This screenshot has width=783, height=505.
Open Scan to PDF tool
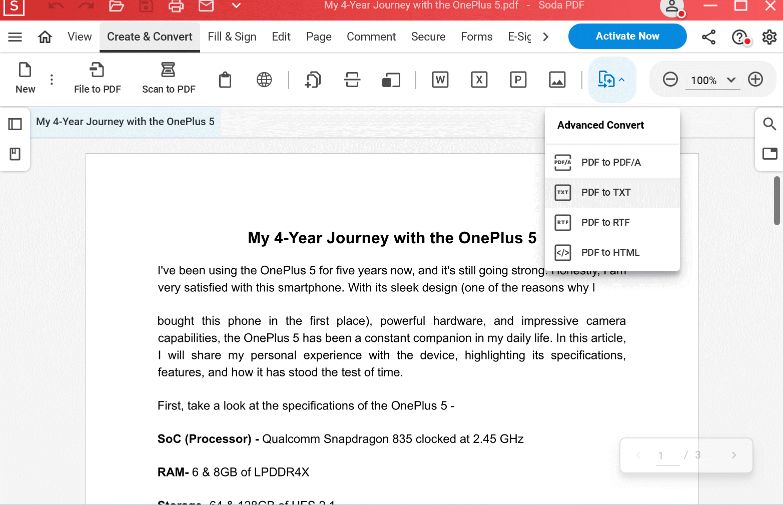(168, 78)
